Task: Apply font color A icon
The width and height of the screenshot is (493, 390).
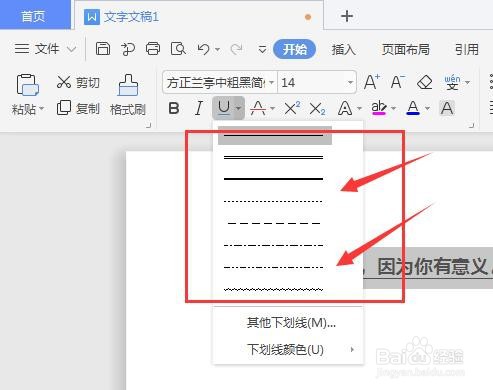Action: 413,108
